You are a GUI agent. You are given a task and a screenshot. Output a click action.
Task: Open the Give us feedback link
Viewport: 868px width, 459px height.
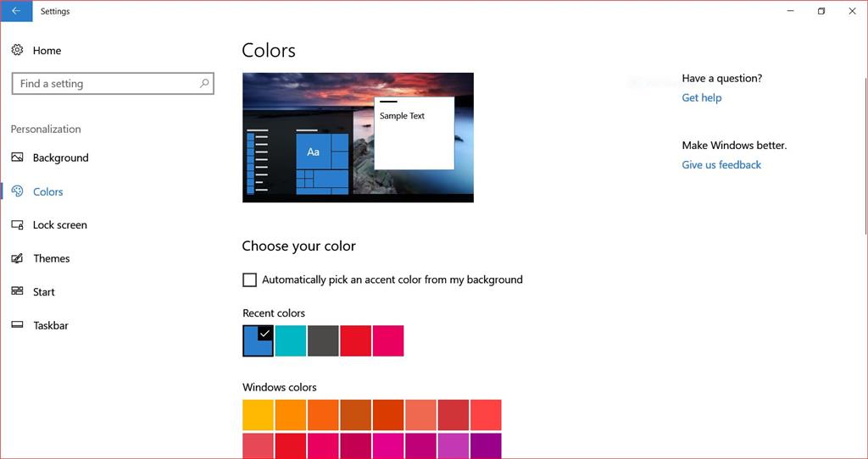point(721,165)
